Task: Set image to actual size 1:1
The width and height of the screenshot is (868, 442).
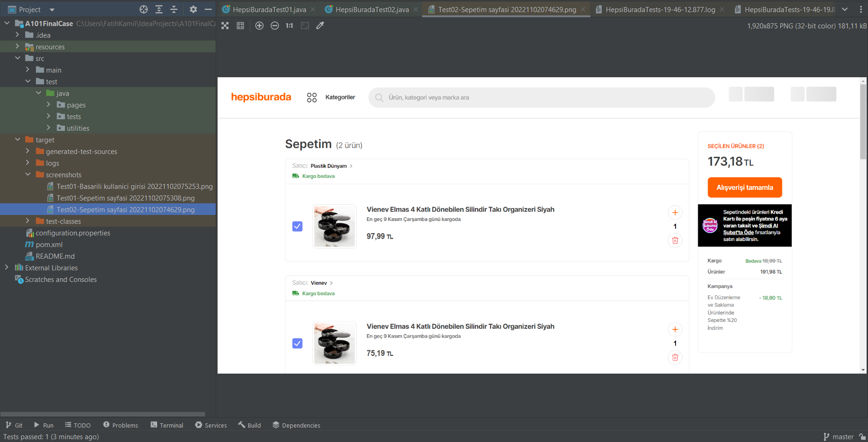Action: click(289, 26)
